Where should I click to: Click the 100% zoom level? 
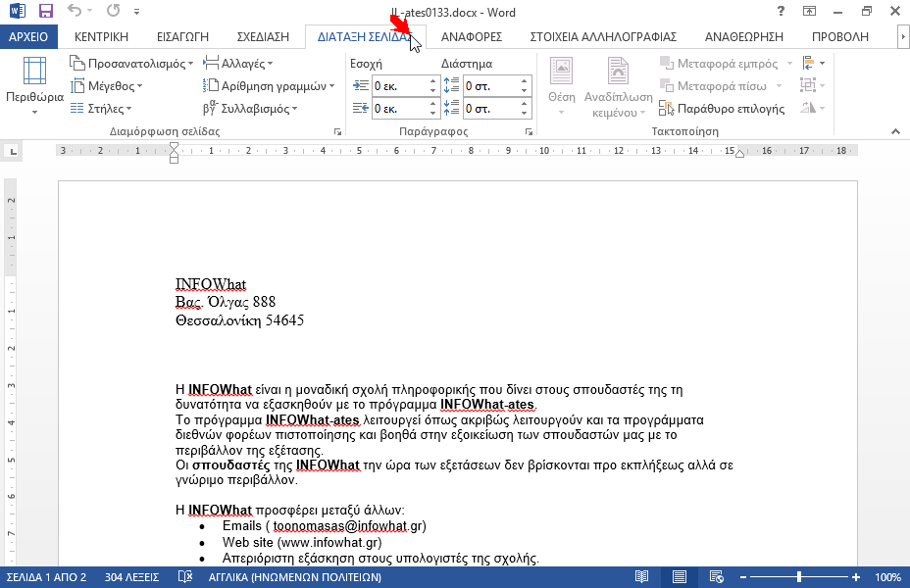coord(888,577)
